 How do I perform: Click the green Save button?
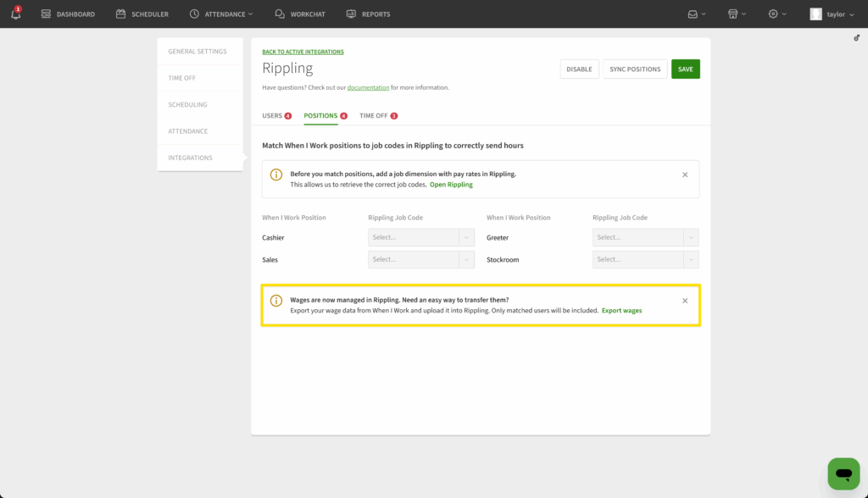tap(685, 69)
